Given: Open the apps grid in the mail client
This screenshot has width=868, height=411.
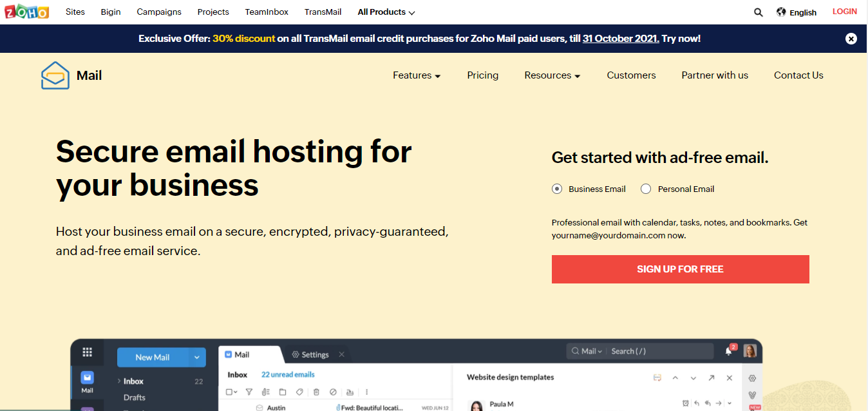Looking at the screenshot, I should pyautogui.click(x=88, y=352).
